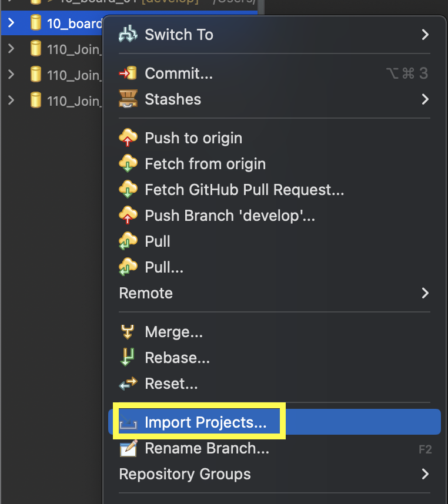Click the first Pull icon

coord(128,241)
